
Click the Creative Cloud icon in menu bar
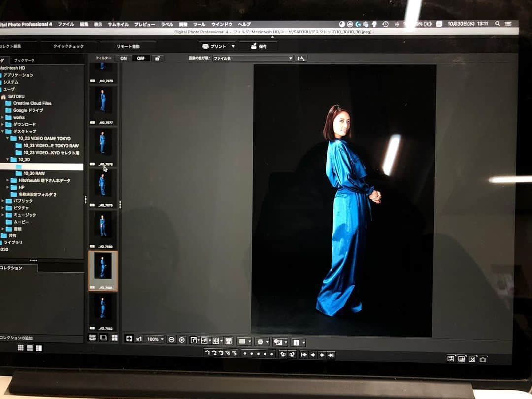pos(350,24)
